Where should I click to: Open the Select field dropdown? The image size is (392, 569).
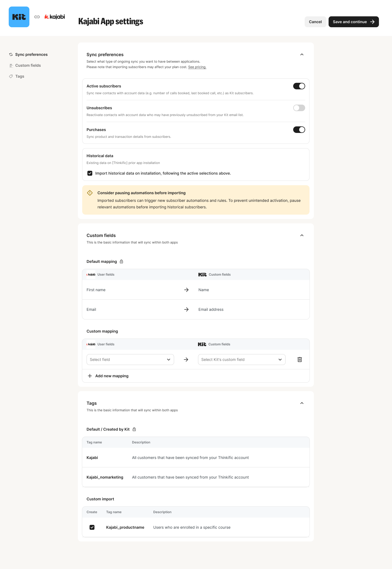pyautogui.click(x=130, y=360)
